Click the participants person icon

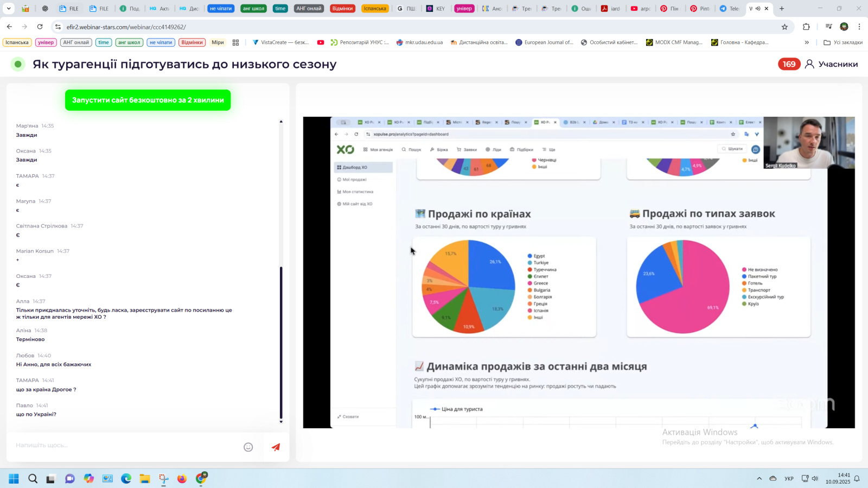(809, 64)
